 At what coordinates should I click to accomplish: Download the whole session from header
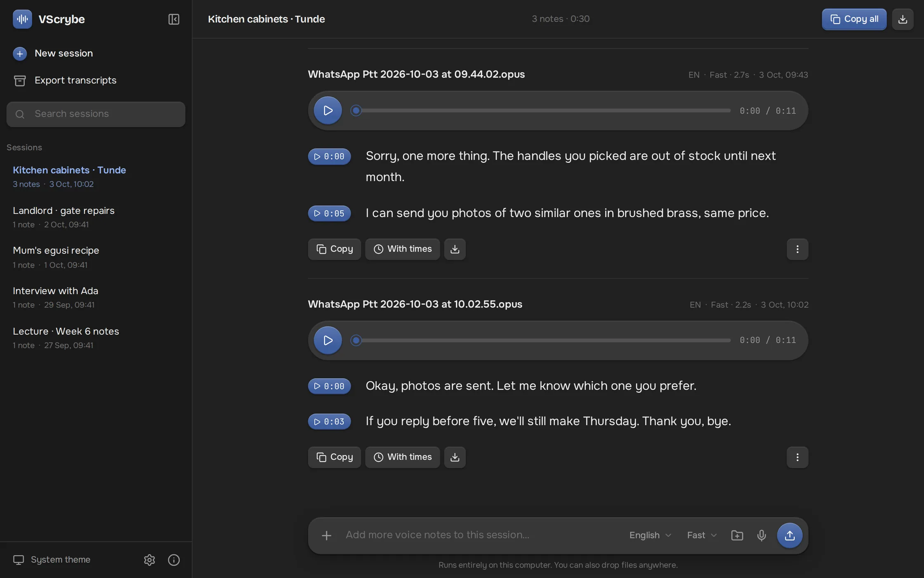coord(903,19)
